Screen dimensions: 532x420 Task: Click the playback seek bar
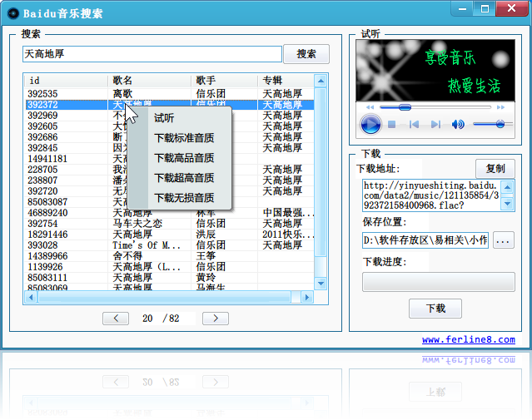pyautogui.click(x=431, y=107)
